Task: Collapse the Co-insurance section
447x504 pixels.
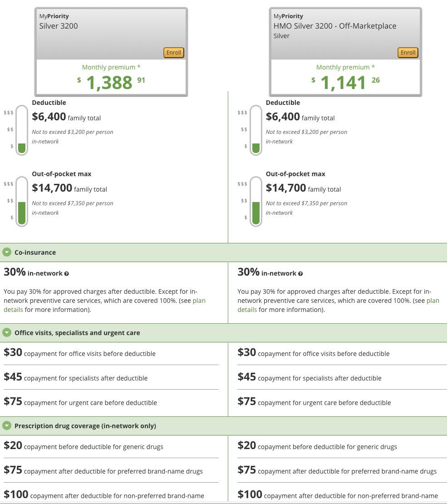Action: 7,252
